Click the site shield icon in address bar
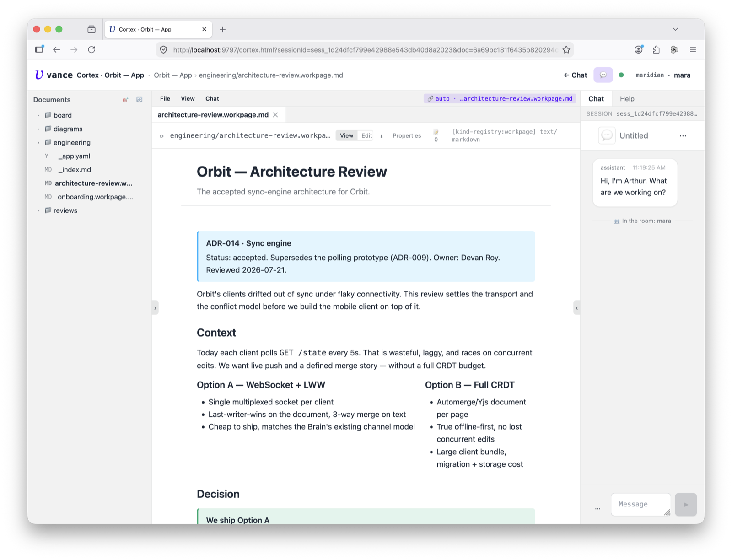The image size is (732, 560). 163,50
